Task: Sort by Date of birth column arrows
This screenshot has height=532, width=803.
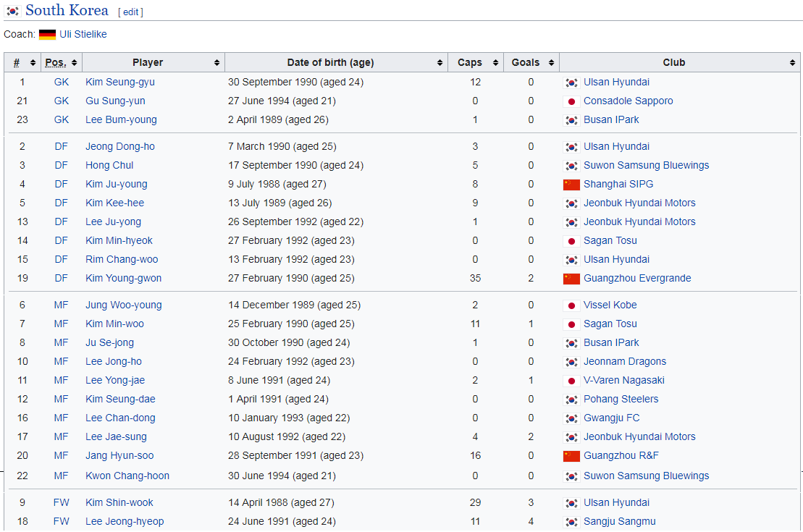Action: point(440,62)
